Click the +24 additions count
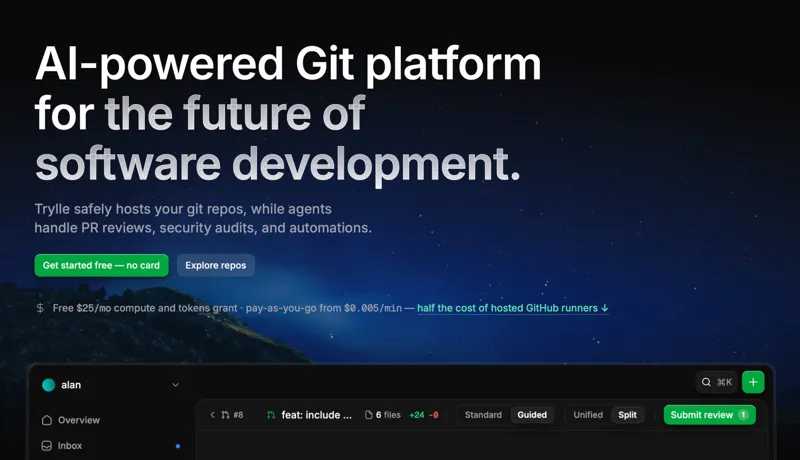 coord(417,415)
